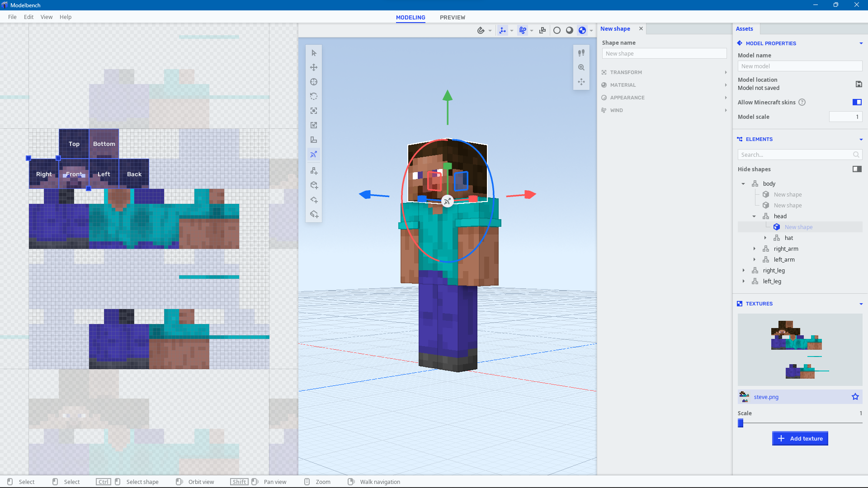This screenshot has width=868, height=488.
Task: Open Minecraft skins help question icon
Action: tap(802, 102)
